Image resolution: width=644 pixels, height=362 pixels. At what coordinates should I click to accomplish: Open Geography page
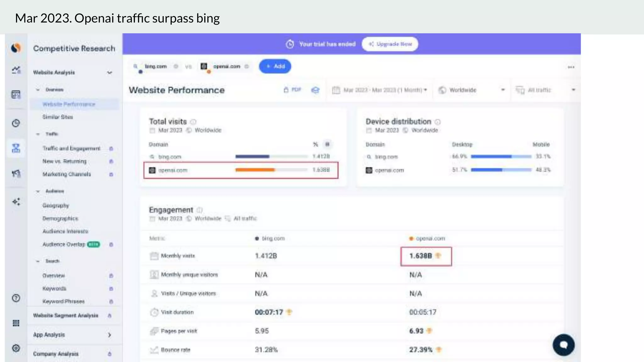[x=56, y=206]
